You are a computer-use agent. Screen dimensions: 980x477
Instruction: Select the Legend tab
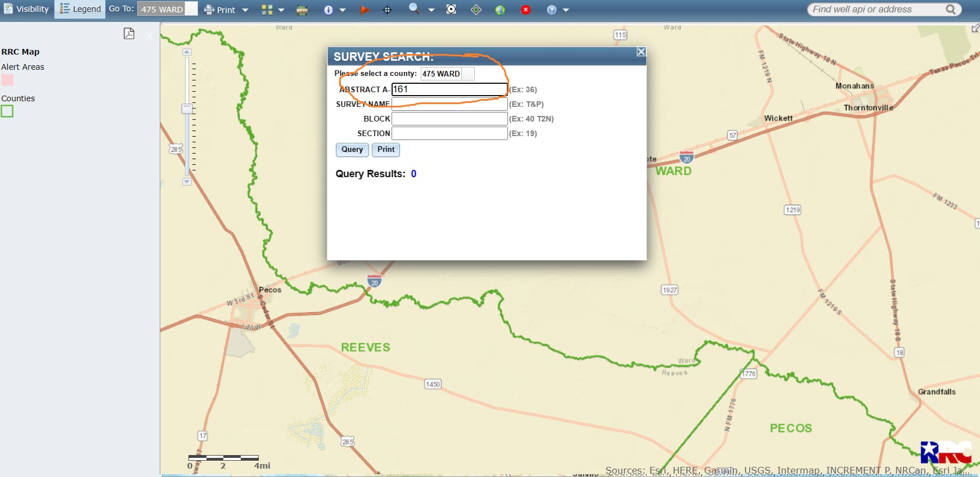click(x=80, y=9)
